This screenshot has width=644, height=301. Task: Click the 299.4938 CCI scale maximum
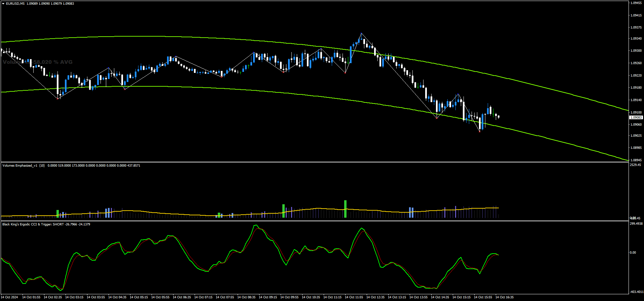click(636, 224)
